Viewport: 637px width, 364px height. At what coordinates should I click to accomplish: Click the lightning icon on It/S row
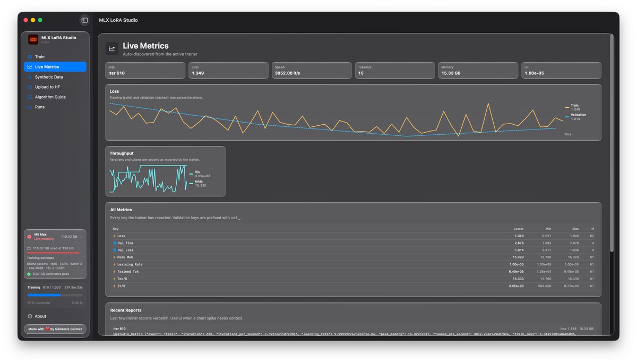coord(114,286)
